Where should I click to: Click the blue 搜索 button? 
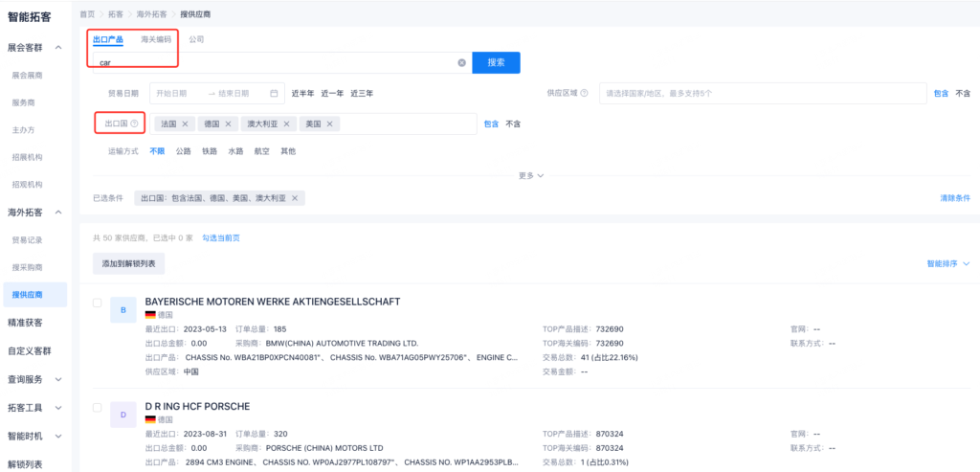[x=496, y=62]
